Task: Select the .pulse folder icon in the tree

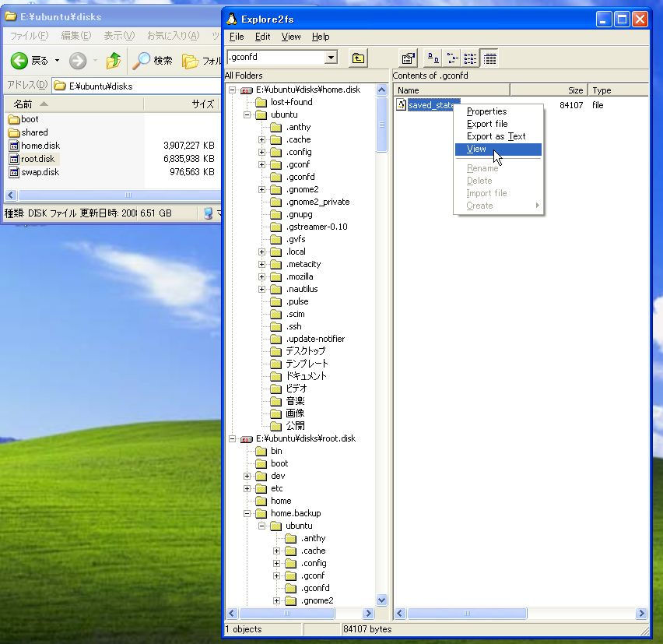Action: (x=275, y=301)
